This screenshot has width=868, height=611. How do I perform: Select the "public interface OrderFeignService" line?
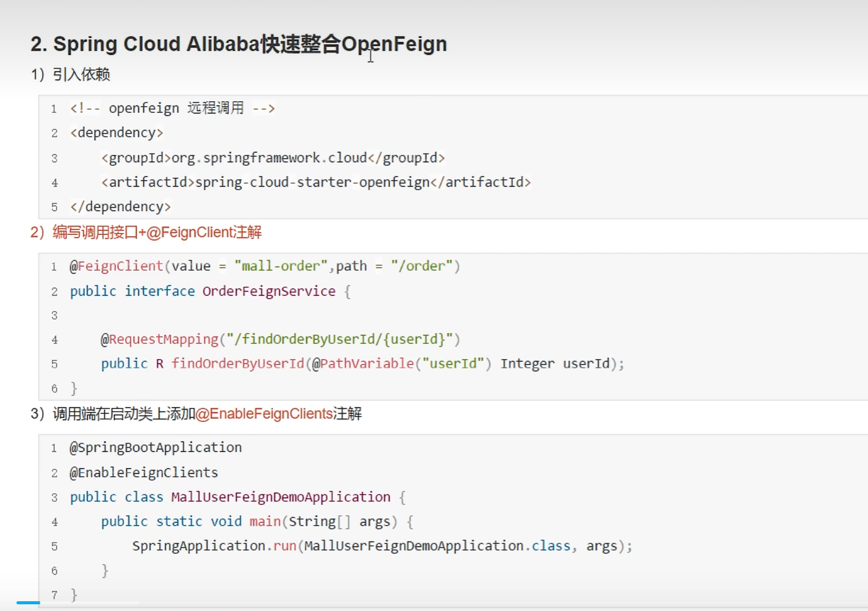(210, 291)
